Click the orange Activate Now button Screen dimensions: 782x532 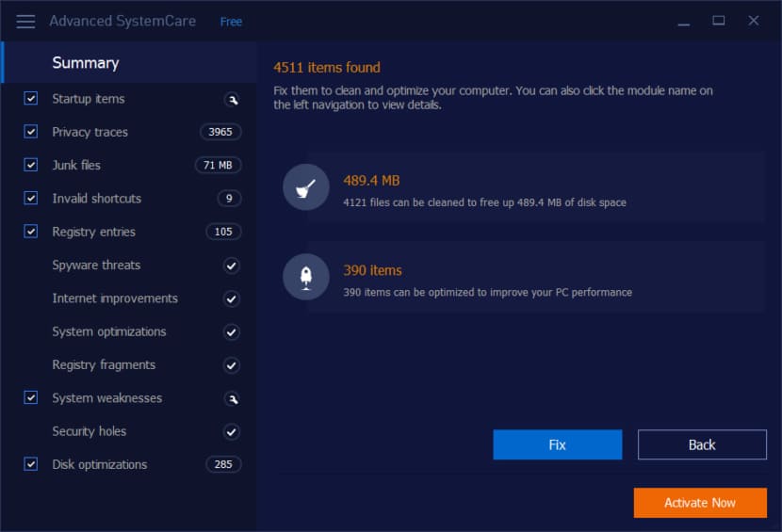(700, 503)
